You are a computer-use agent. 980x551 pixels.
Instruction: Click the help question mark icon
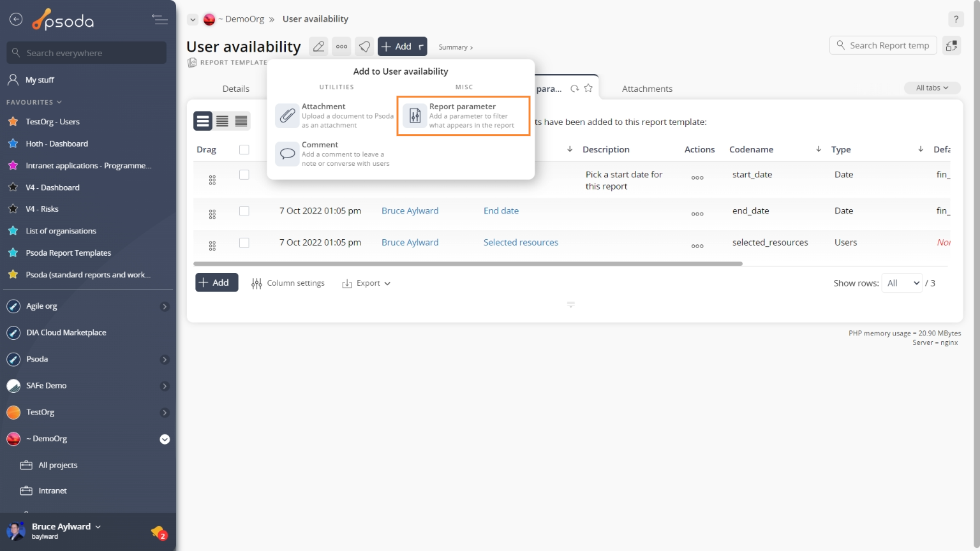(x=956, y=19)
